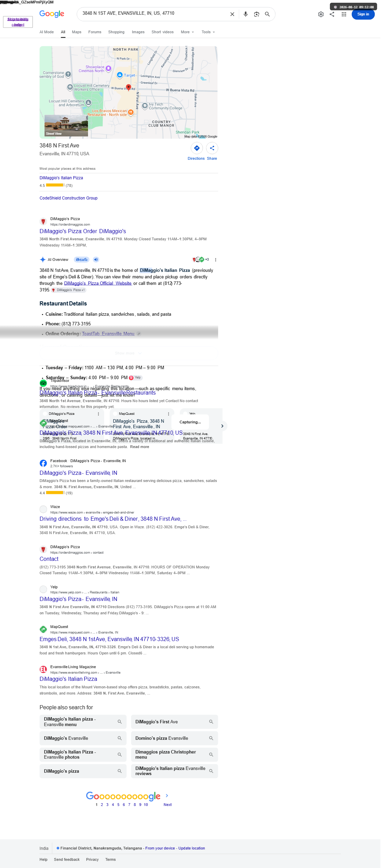Click the Google logo

point(52,14)
